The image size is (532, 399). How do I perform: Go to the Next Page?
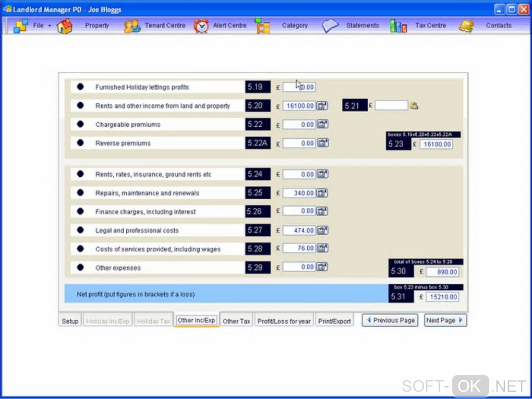click(445, 320)
